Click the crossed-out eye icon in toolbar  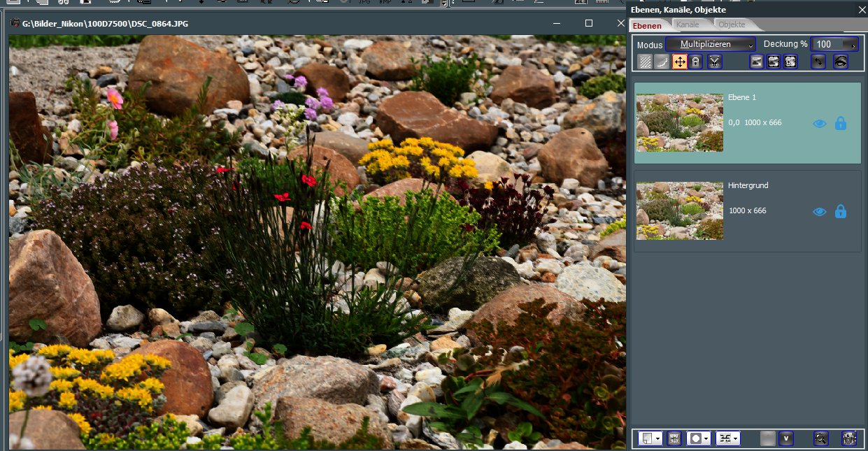coord(840,62)
